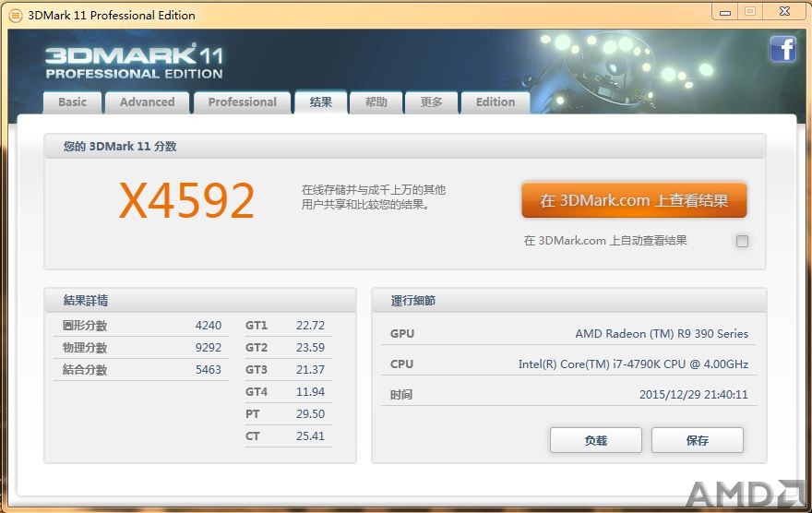The height and width of the screenshot is (513, 812).
Task: Click the GT2 result 23.59
Action: tap(310, 347)
